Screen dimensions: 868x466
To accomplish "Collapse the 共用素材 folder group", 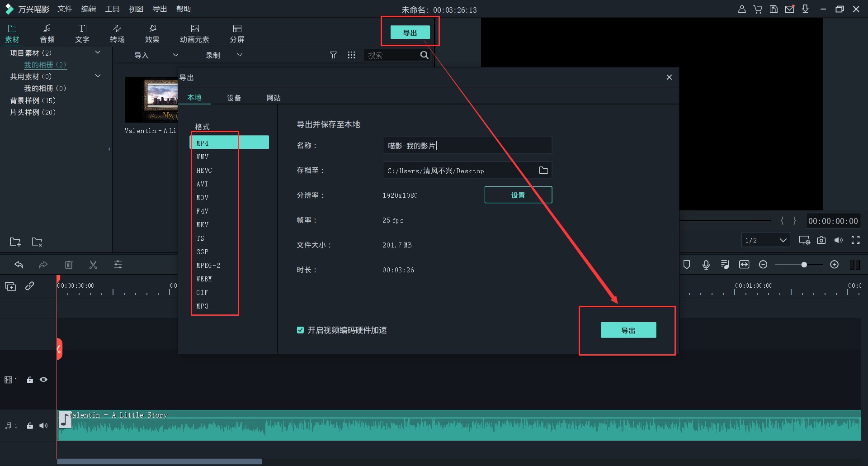I will (98, 76).
